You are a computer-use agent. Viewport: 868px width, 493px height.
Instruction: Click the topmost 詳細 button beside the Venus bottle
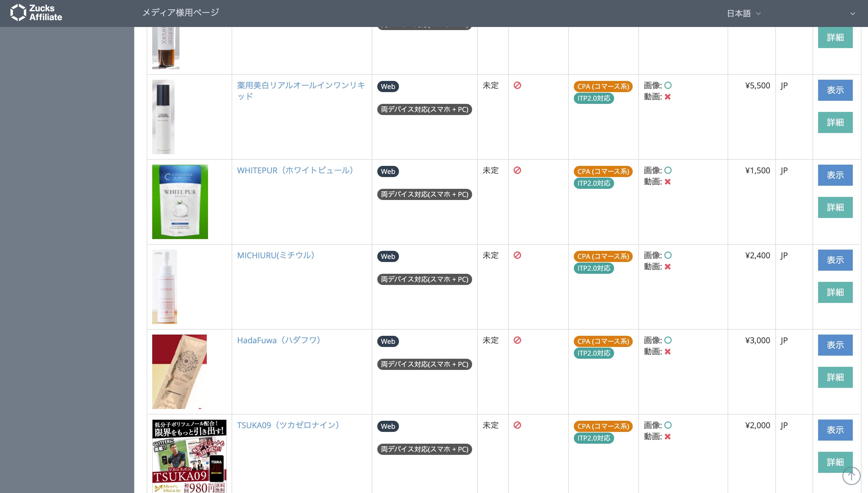835,38
